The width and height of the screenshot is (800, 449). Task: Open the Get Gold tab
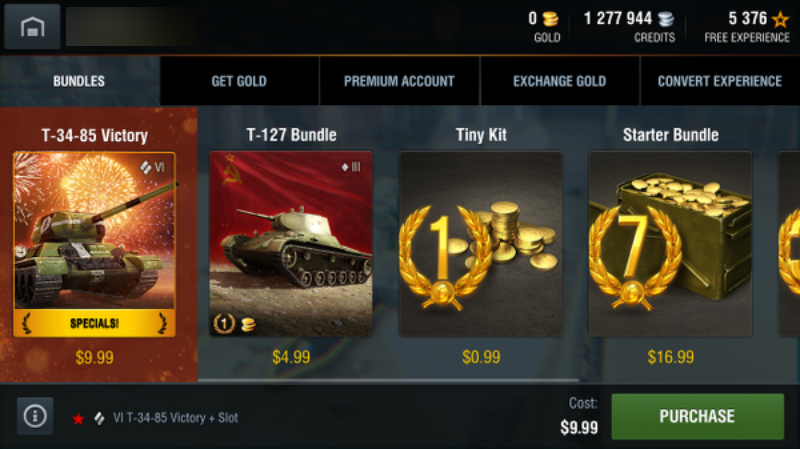[239, 81]
